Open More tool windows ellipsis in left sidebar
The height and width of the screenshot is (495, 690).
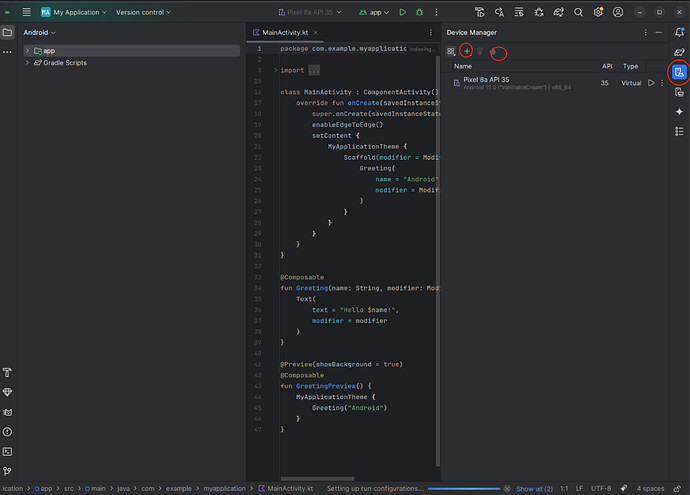pyautogui.click(x=7, y=52)
